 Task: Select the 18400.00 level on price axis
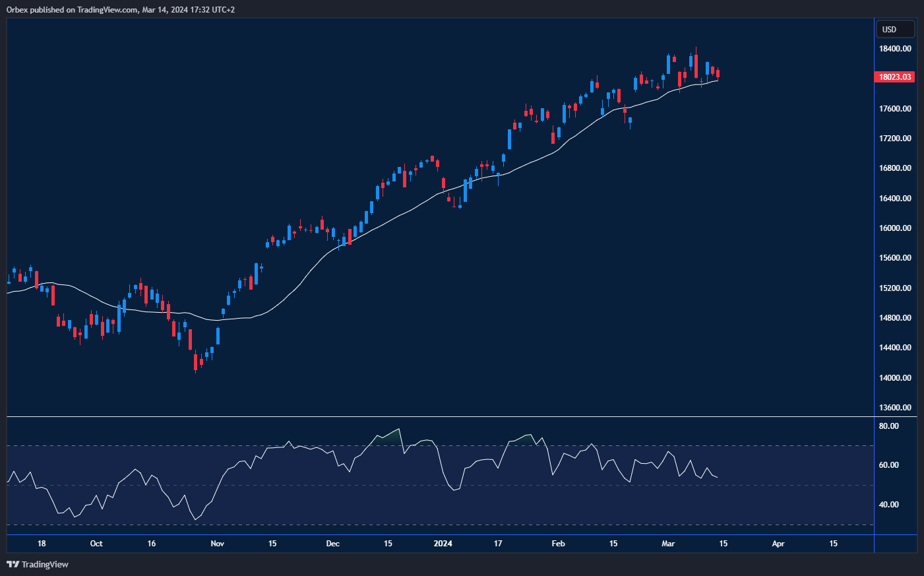click(894, 49)
